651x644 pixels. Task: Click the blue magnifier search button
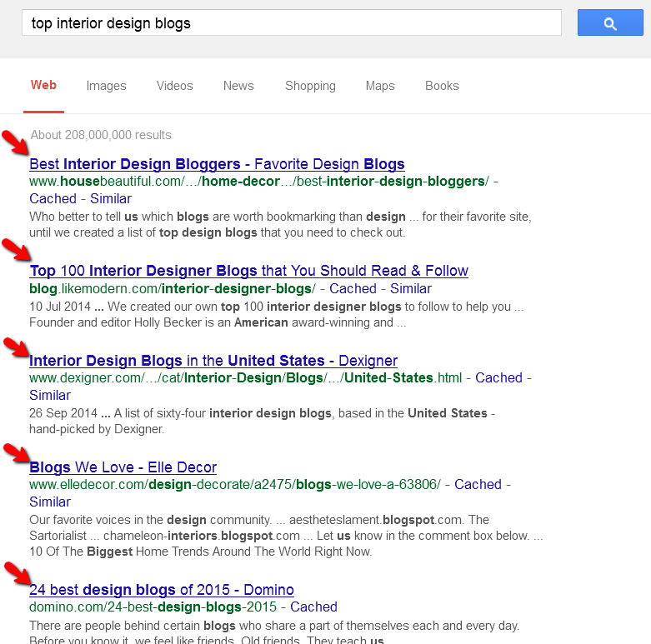click(610, 22)
